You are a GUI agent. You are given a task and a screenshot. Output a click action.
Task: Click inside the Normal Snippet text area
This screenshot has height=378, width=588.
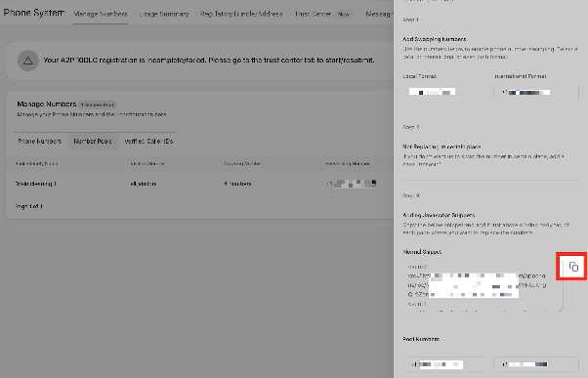[483, 285]
